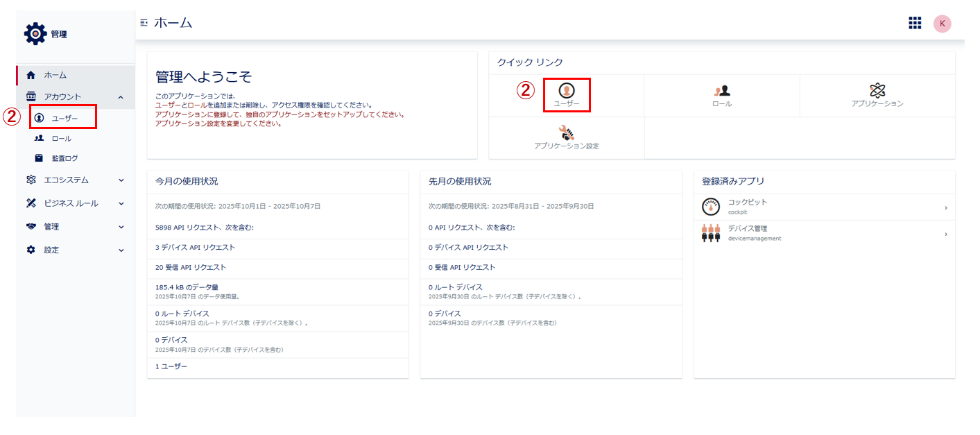980x435 pixels.
Task: Select ホーム in the sidebar
Action: (55, 75)
